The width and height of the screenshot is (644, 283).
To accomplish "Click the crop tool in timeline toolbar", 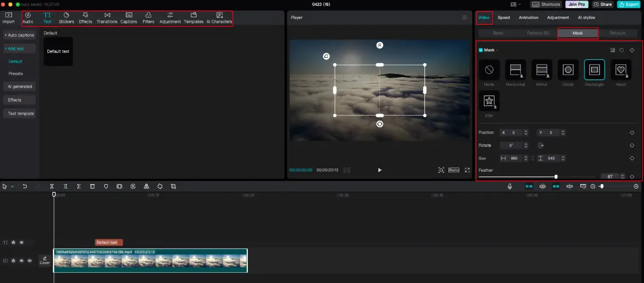I will tap(173, 186).
